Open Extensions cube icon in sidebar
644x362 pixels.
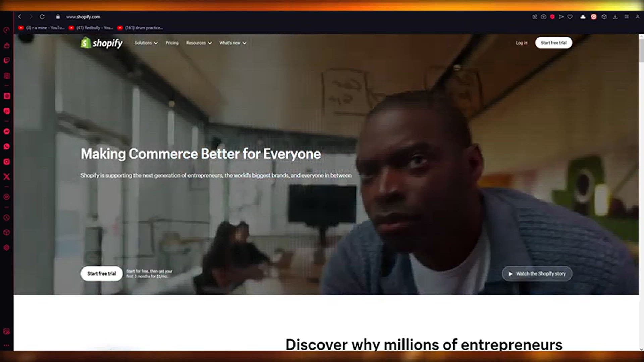pyautogui.click(x=7, y=232)
